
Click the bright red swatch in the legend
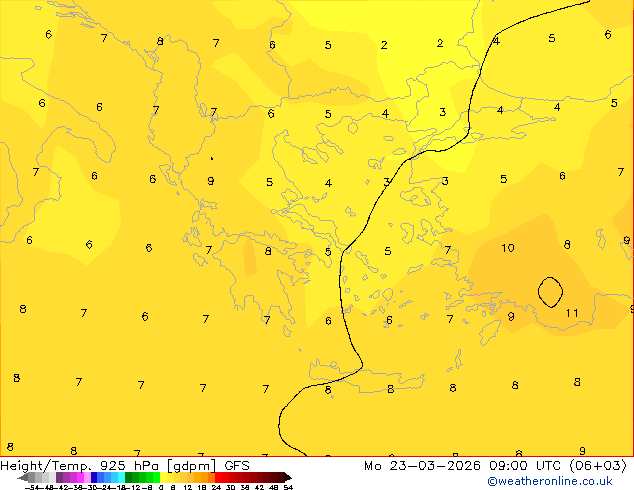218,477
